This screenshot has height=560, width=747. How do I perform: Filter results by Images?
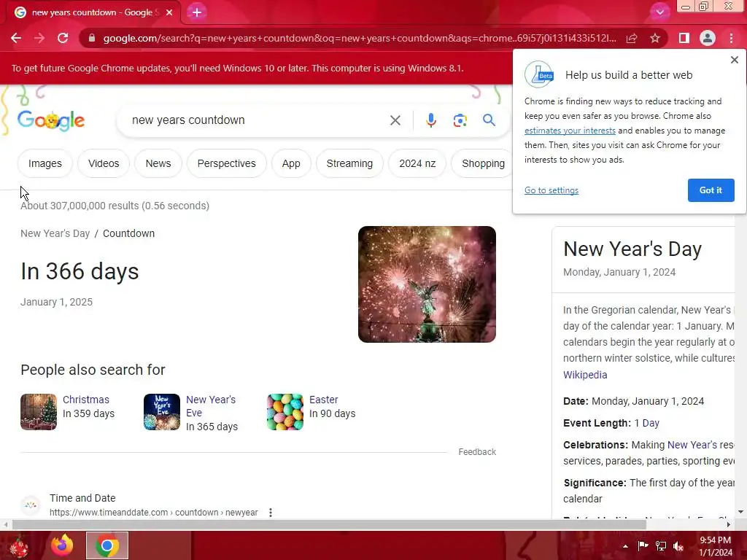[x=44, y=163]
